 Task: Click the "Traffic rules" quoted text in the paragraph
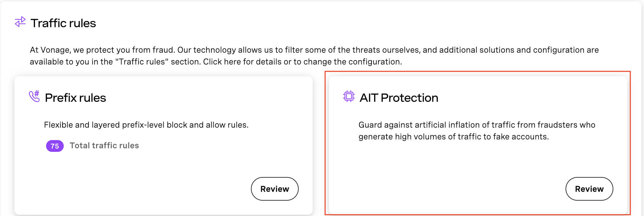tap(142, 62)
